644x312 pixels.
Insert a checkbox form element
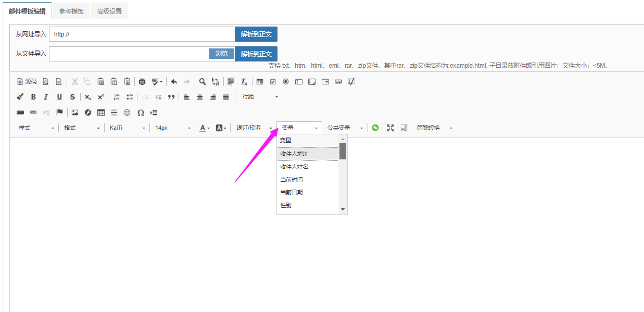tap(273, 82)
